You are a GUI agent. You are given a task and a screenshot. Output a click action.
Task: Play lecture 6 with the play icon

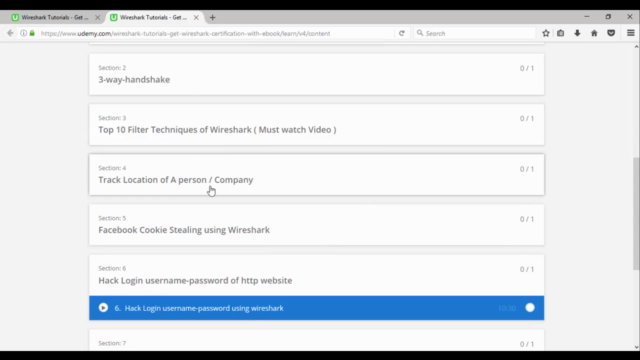point(103,308)
